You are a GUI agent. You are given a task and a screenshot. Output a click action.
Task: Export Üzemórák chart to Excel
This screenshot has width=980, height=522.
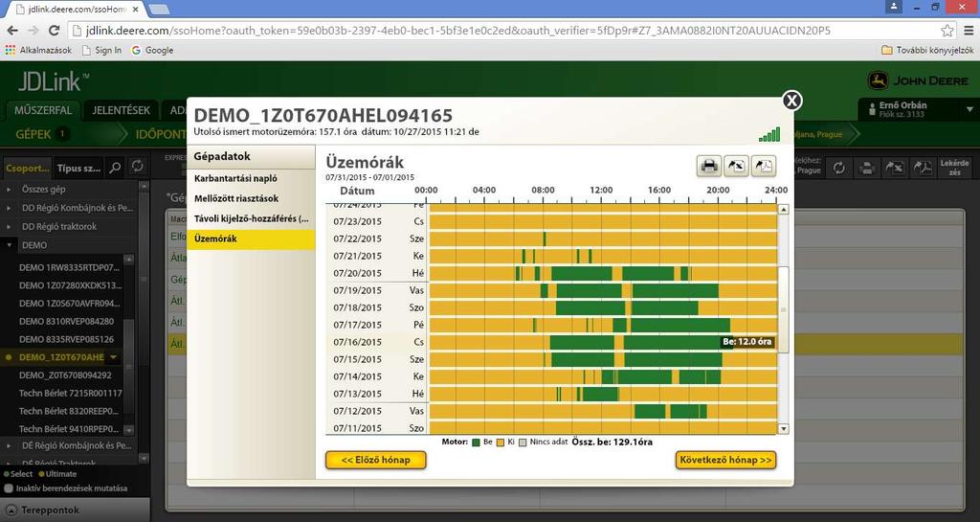(x=736, y=166)
